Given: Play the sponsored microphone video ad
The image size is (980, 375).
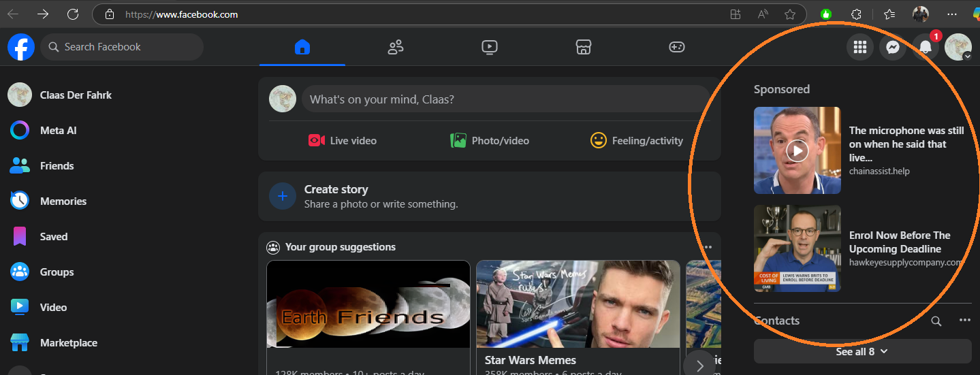Looking at the screenshot, I should (797, 150).
